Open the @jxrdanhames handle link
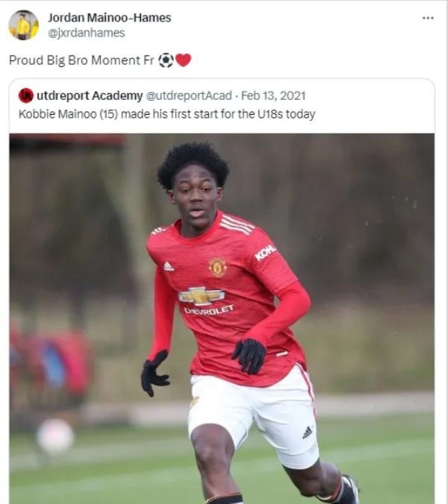The width and height of the screenshot is (447, 504). pyautogui.click(x=87, y=33)
